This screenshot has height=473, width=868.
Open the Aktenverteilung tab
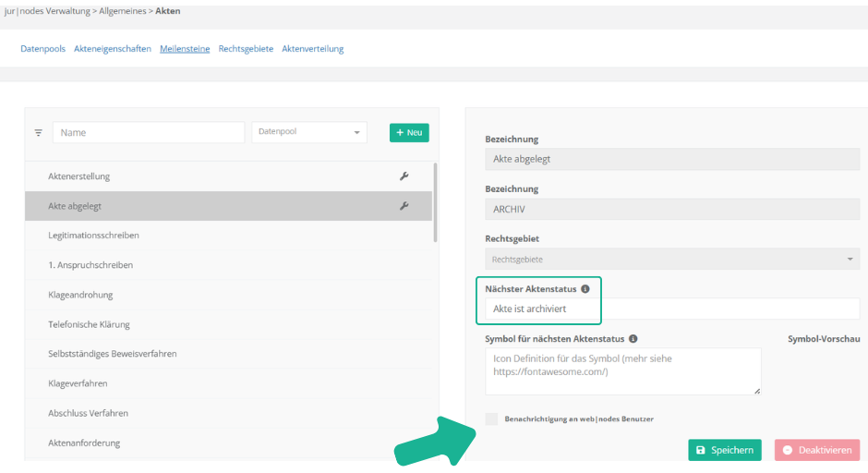tap(312, 49)
